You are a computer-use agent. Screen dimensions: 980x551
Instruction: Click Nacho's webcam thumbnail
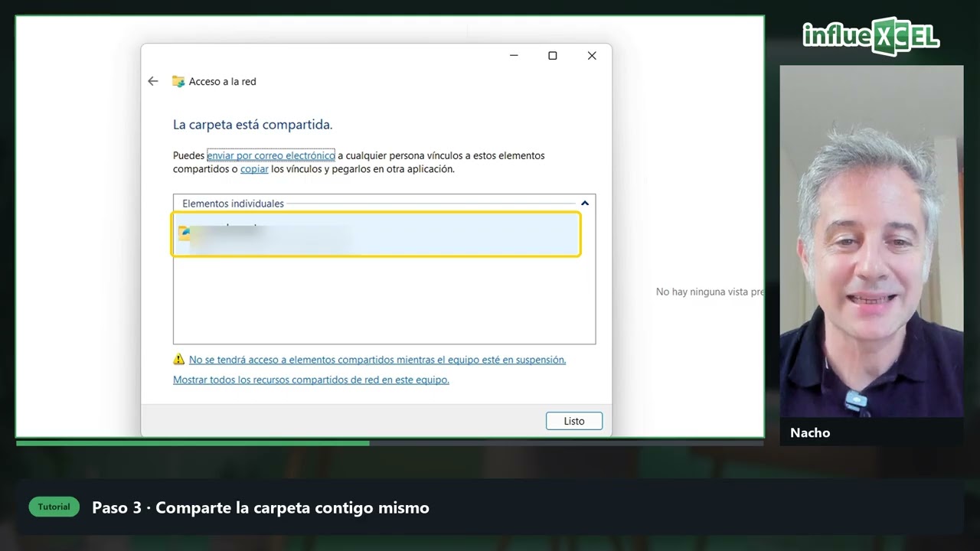click(x=871, y=241)
